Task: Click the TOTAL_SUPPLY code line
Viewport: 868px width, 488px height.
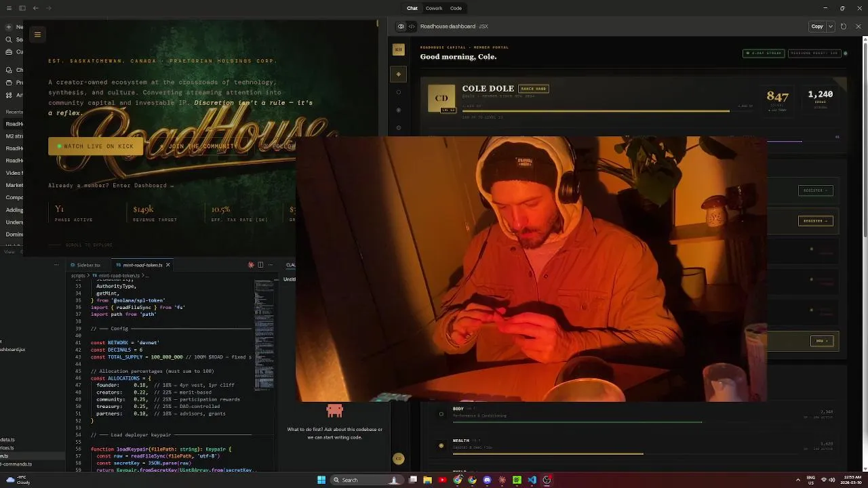Action: click(x=171, y=357)
